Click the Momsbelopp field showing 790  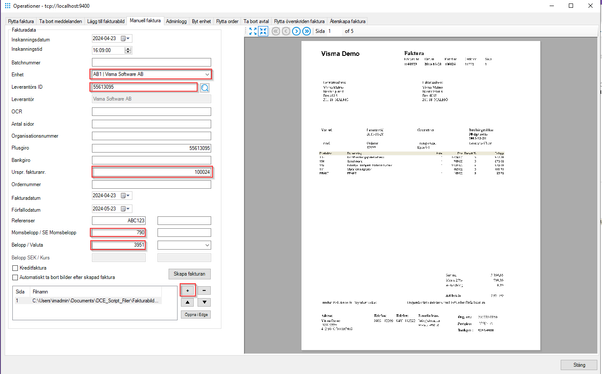click(x=118, y=232)
